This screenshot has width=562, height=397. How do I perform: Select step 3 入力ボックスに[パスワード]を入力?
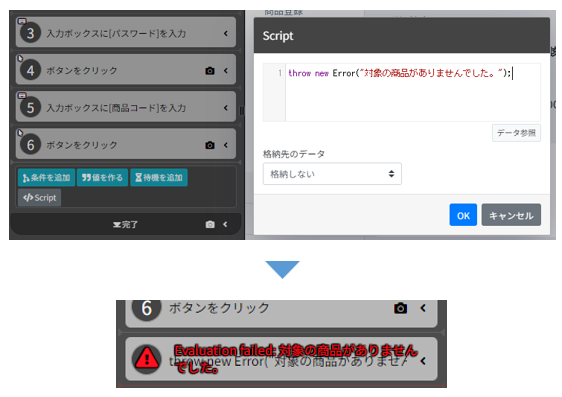(125, 33)
